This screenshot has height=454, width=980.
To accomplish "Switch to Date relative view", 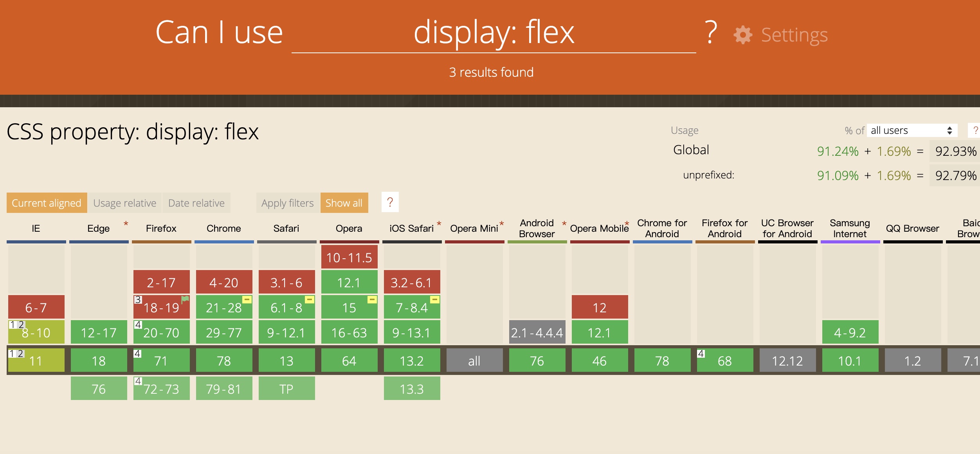I will click(x=196, y=203).
